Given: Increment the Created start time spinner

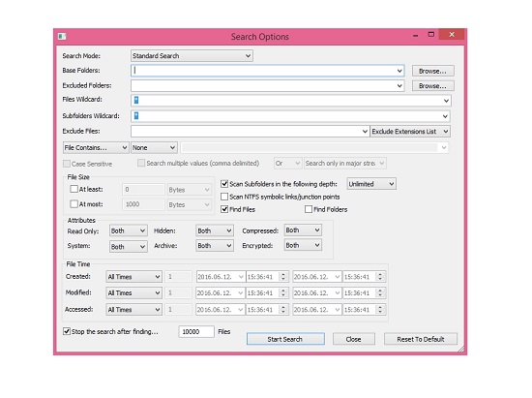Looking at the screenshot, I should click(x=283, y=274).
